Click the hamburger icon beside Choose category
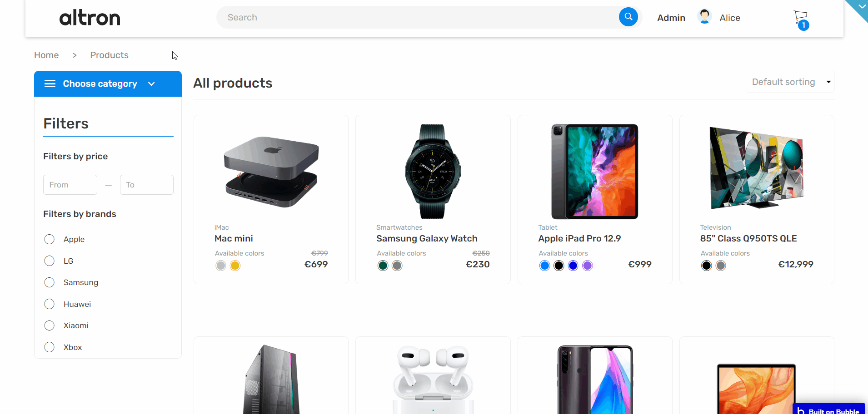This screenshot has width=868, height=414. point(50,84)
